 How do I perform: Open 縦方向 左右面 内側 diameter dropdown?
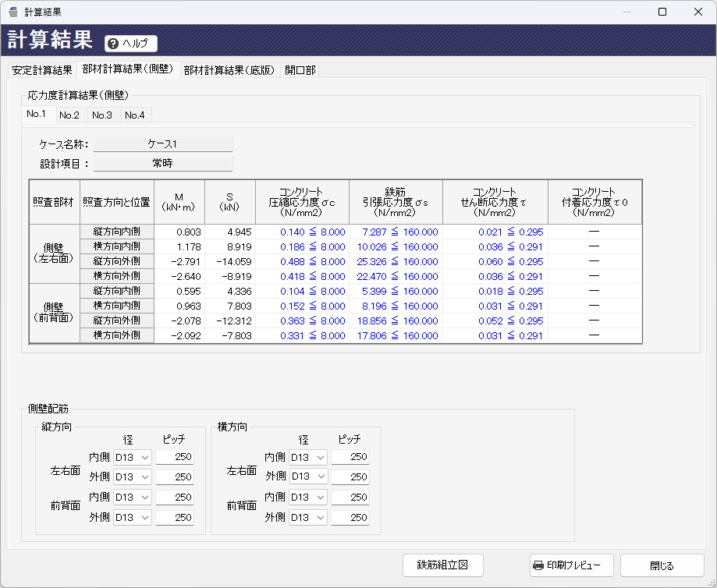pos(132,457)
